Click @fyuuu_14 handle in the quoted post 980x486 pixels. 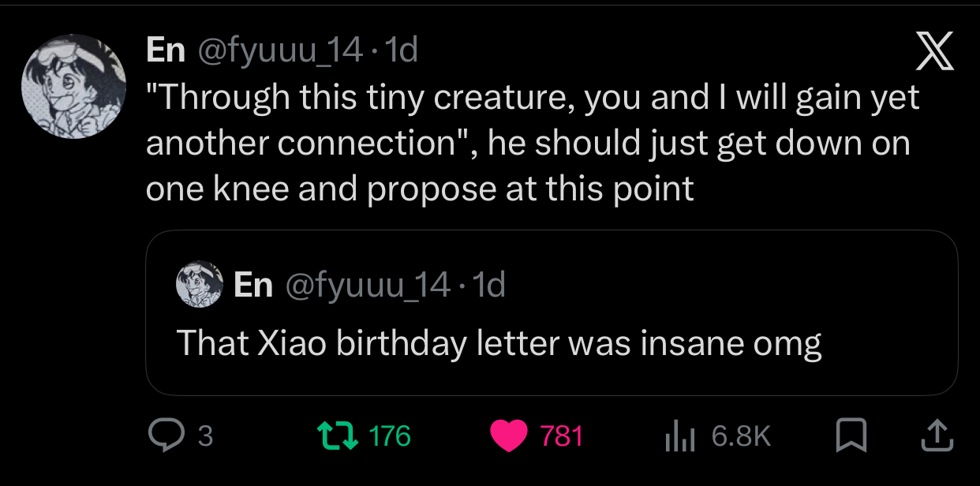coord(366,285)
